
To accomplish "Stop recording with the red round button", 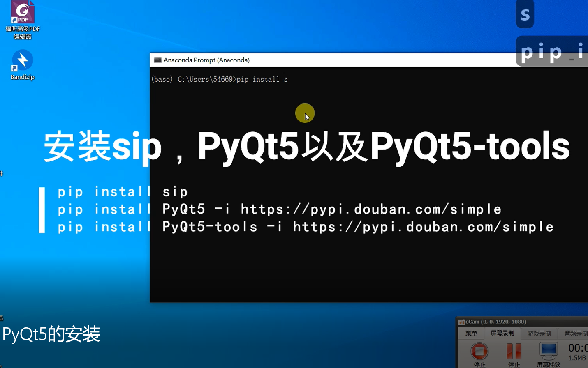I will point(479,352).
